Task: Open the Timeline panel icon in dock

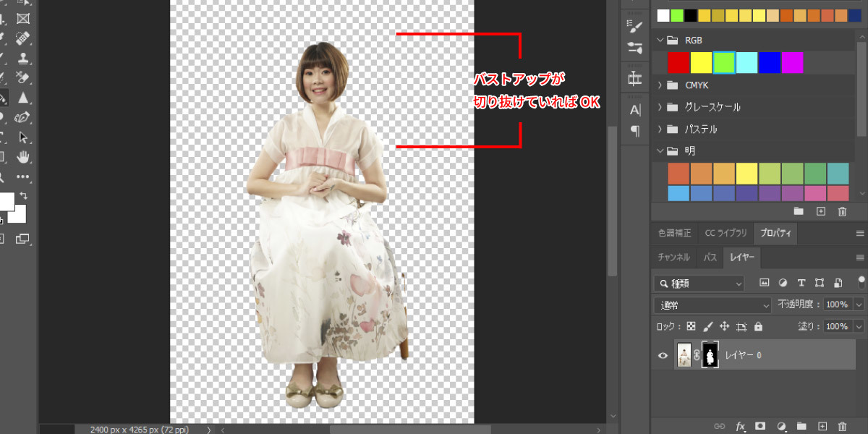Action: point(635,77)
